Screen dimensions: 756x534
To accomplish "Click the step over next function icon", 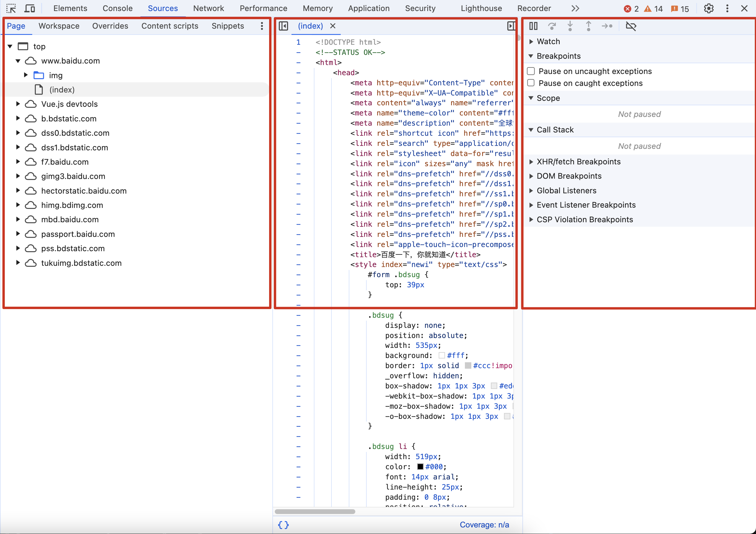I will (x=551, y=26).
